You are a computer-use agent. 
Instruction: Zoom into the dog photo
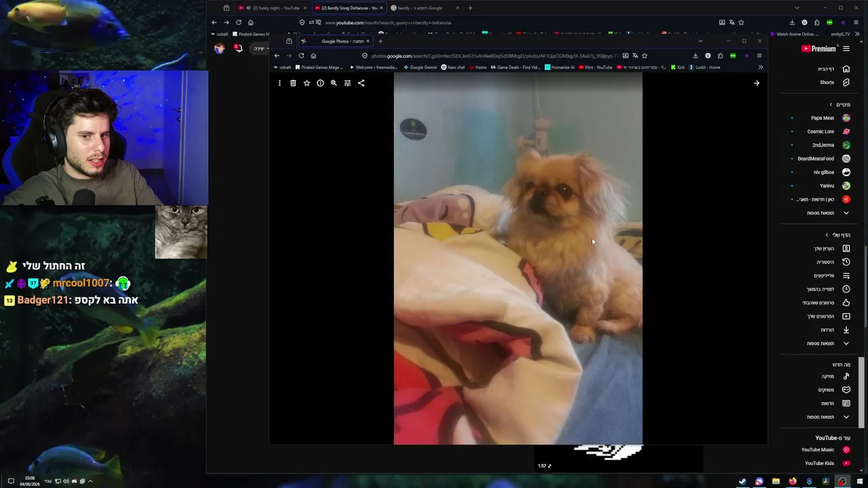point(334,83)
